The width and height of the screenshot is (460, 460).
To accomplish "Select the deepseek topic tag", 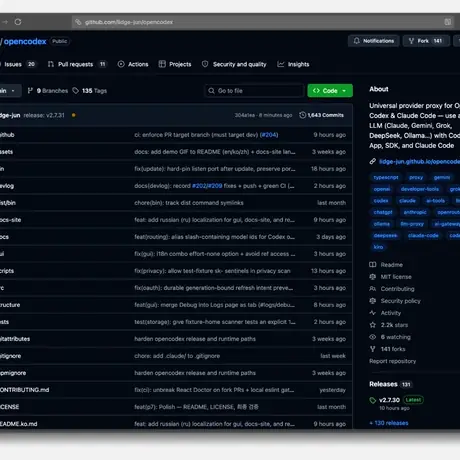I will click(x=385, y=236).
